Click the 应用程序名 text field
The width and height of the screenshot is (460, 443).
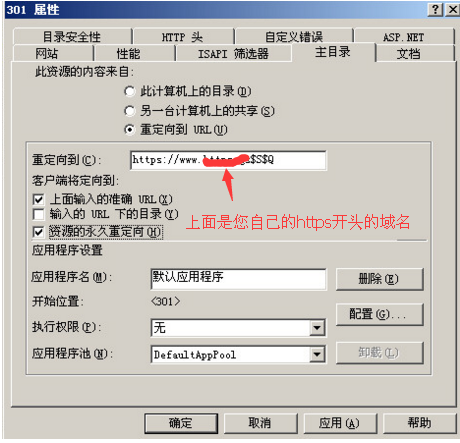(x=238, y=279)
